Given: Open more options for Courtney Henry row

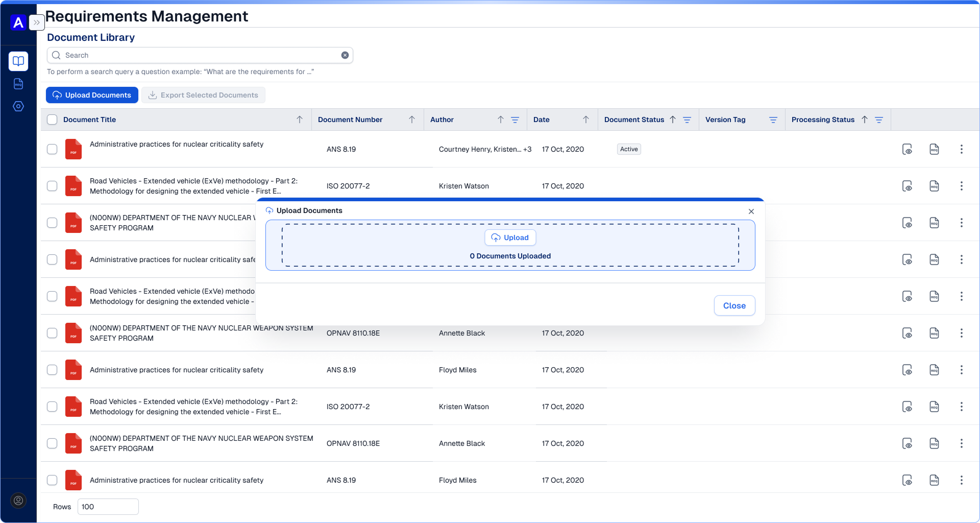Looking at the screenshot, I should point(962,149).
